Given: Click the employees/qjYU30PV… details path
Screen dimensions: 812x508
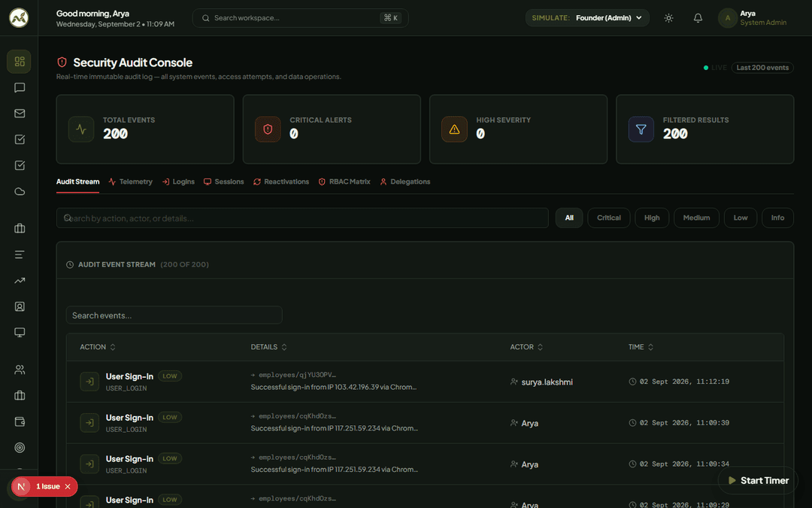Looking at the screenshot, I should pos(297,375).
